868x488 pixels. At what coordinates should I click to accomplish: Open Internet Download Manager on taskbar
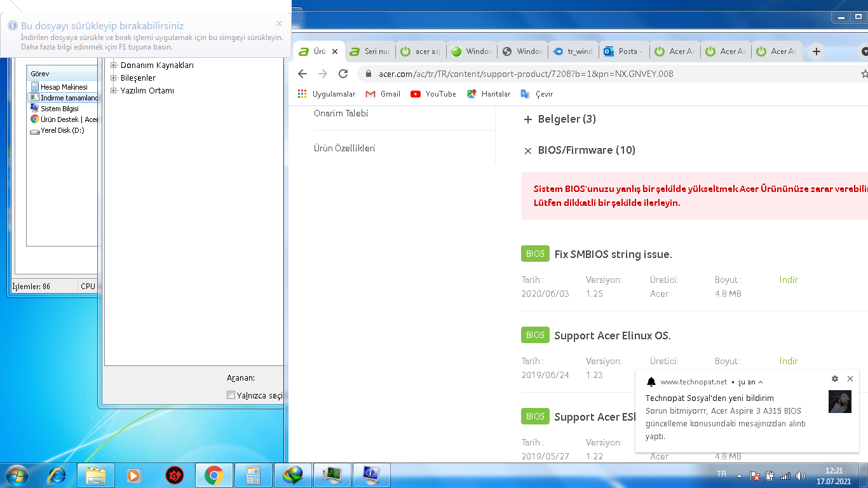tap(293, 475)
